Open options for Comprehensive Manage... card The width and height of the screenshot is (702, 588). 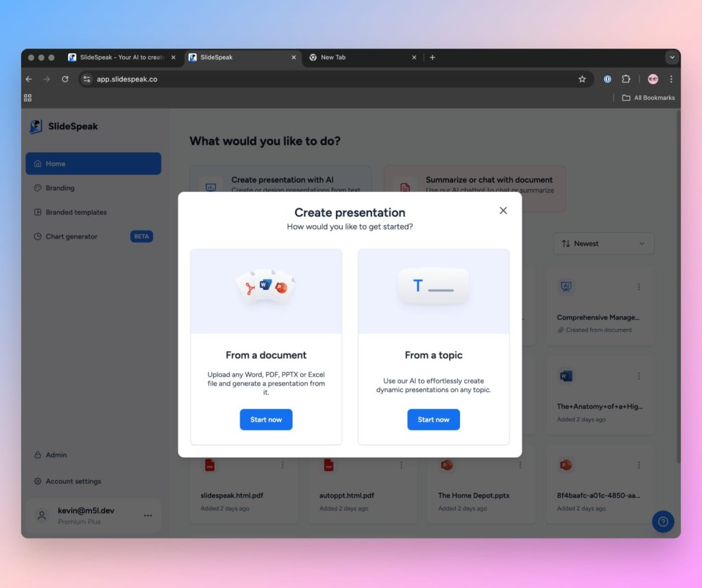point(639,286)
